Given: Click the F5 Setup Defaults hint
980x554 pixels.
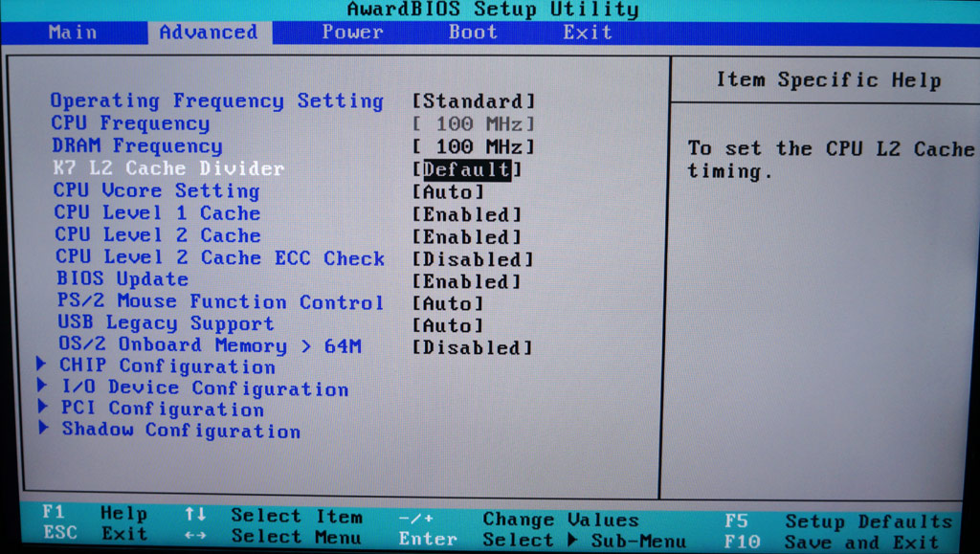Looking at the screenshot, I should pos(838,521).
